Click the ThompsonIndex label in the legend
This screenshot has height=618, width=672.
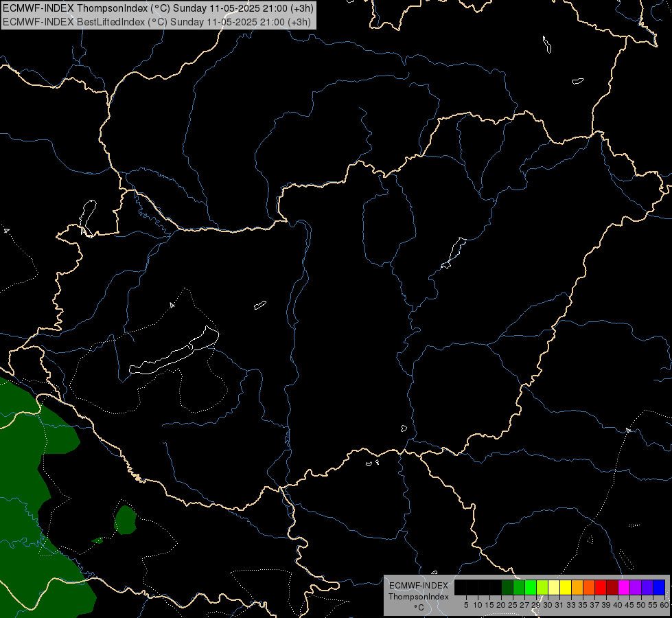click(x=418, y=597)
